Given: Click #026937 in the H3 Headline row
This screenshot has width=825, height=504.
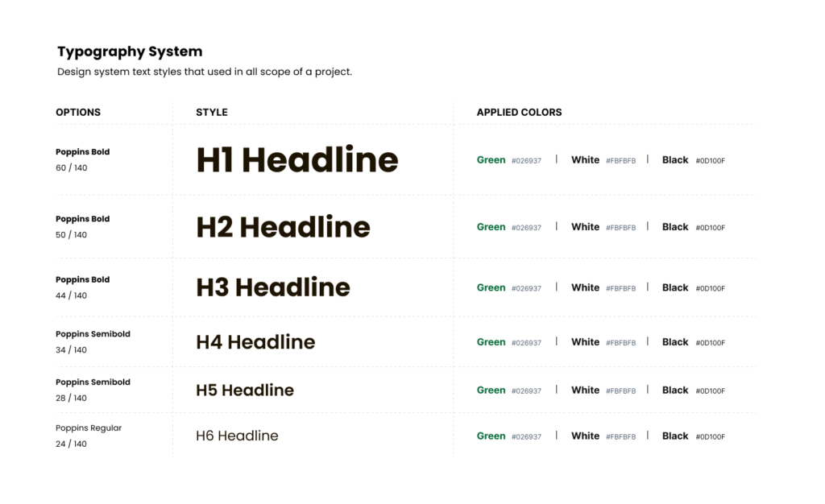Looking at the screenshot, I should click(526, 288).
